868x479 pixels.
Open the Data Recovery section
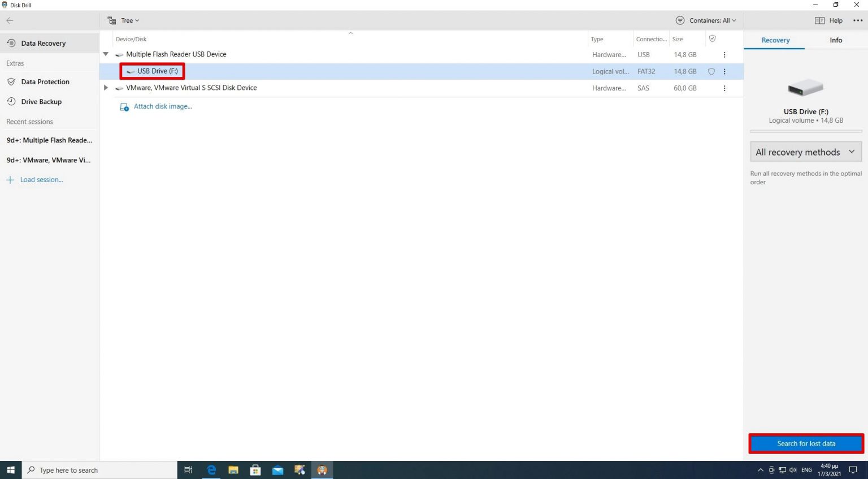coord(43,43)
